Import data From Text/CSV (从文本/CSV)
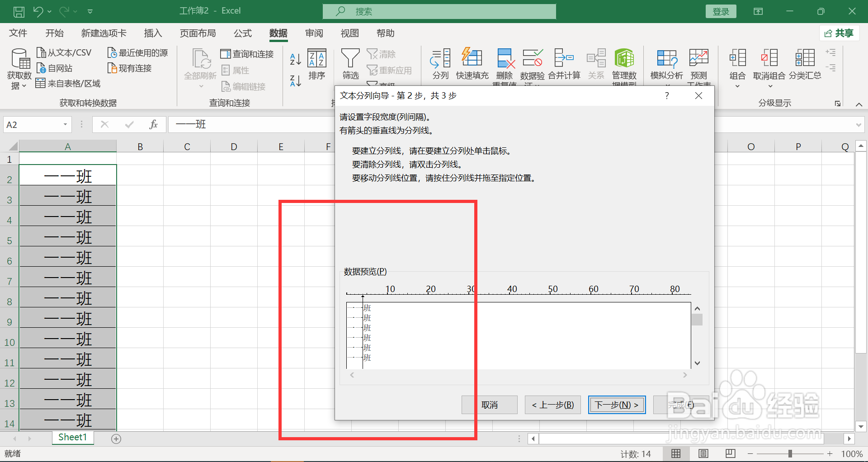The height and width of the screenshot is (462, 868). (64, 53)
